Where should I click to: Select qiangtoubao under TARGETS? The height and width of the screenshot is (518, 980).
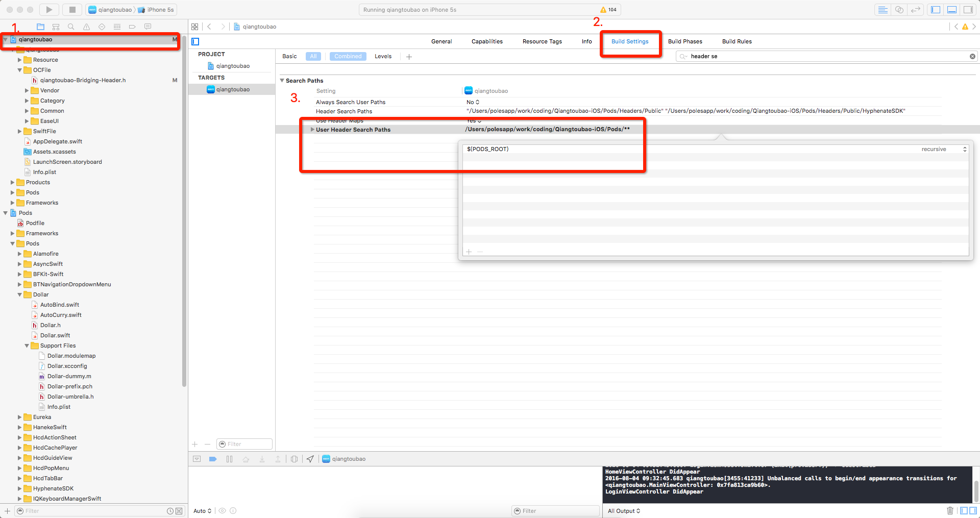coord(232,89)
